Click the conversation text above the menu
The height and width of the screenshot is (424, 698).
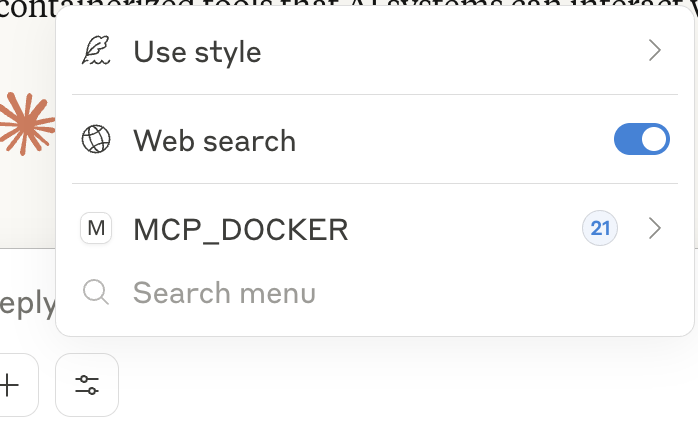28,9
